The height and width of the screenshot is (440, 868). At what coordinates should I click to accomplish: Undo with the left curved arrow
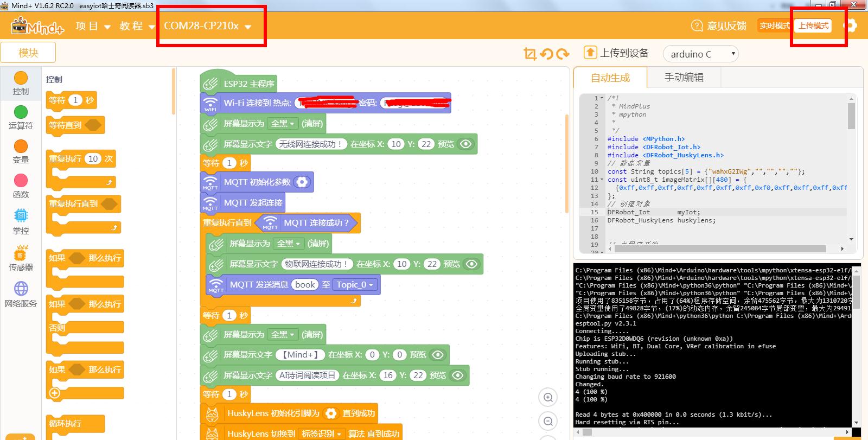[x=546, y=54]
